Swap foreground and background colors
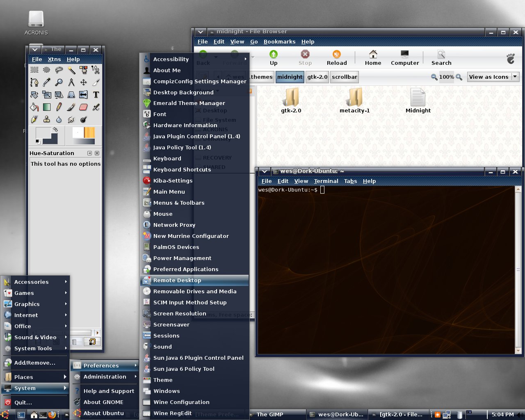The height and width of the screenshot is (420, 525). tap(55, 130)
